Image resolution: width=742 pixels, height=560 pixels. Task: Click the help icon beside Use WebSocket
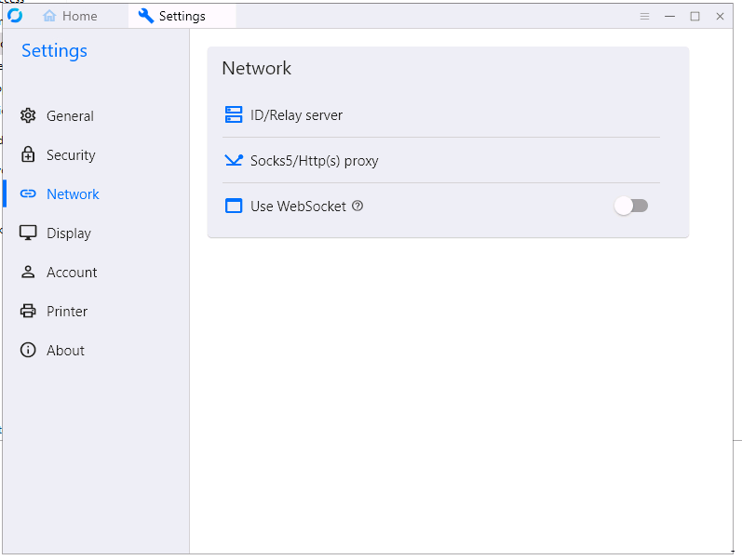click(x=358, y=207)
